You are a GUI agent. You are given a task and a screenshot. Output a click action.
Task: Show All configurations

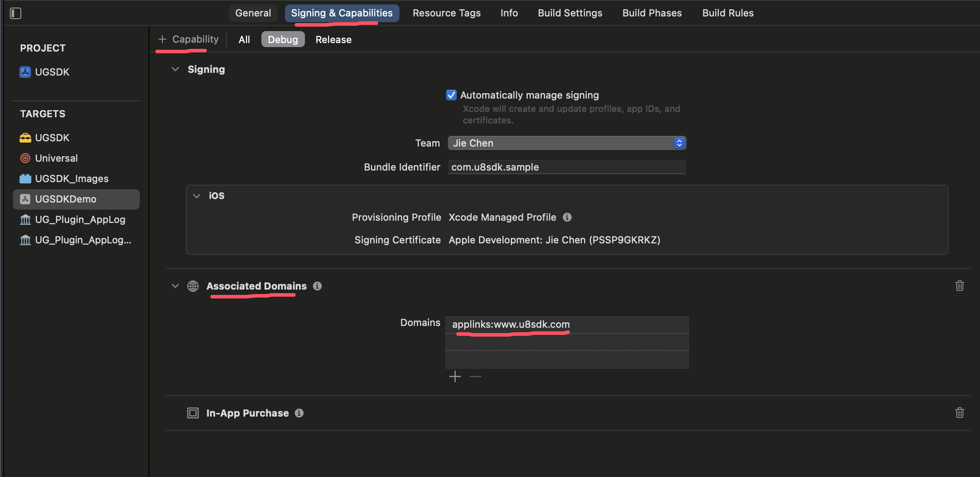pos(244,40)
